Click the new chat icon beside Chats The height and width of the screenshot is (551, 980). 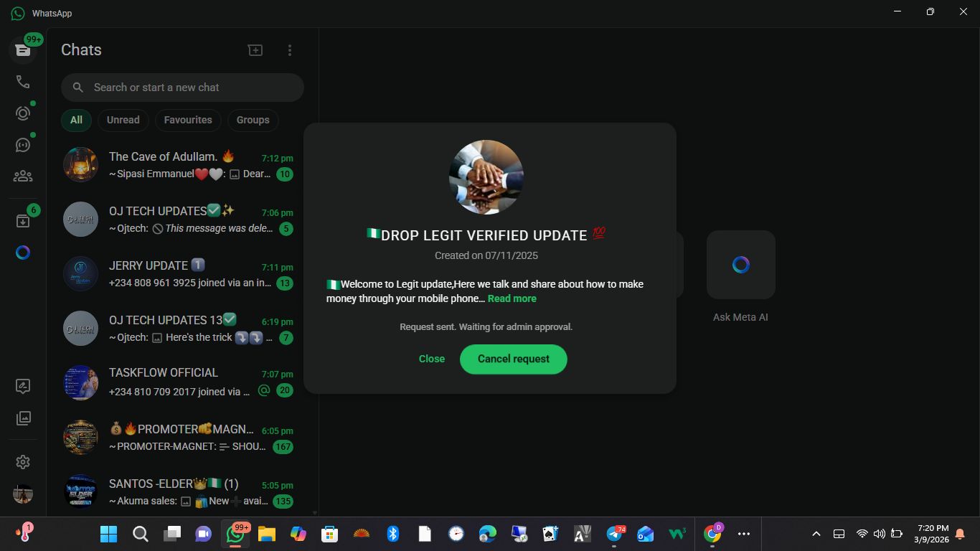(255, 50)
